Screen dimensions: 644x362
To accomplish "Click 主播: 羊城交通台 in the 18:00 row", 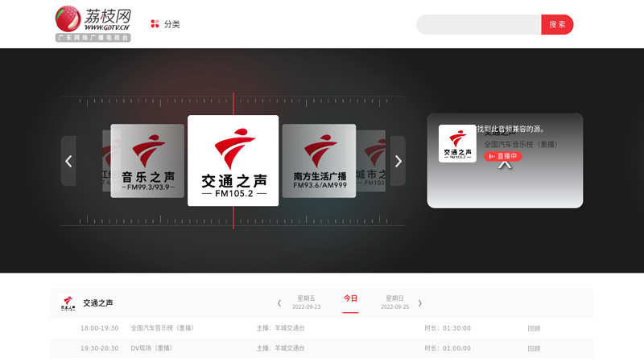I will (280, 328).
